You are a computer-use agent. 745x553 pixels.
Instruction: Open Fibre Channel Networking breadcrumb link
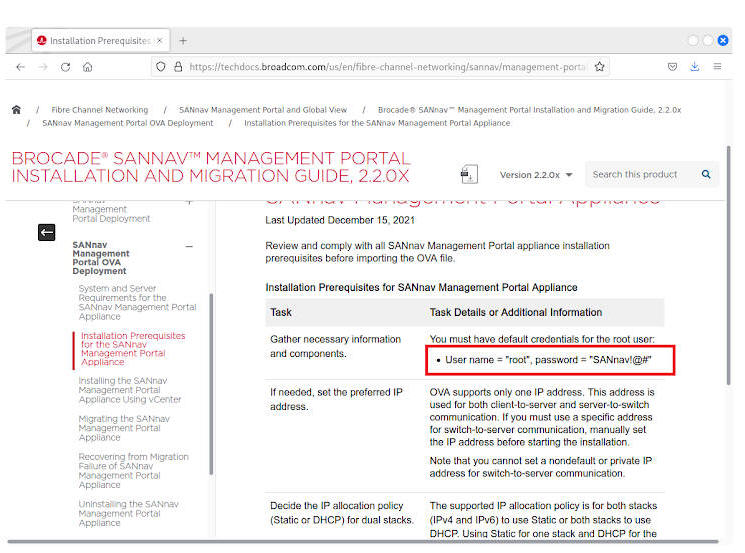click(100, 110)
